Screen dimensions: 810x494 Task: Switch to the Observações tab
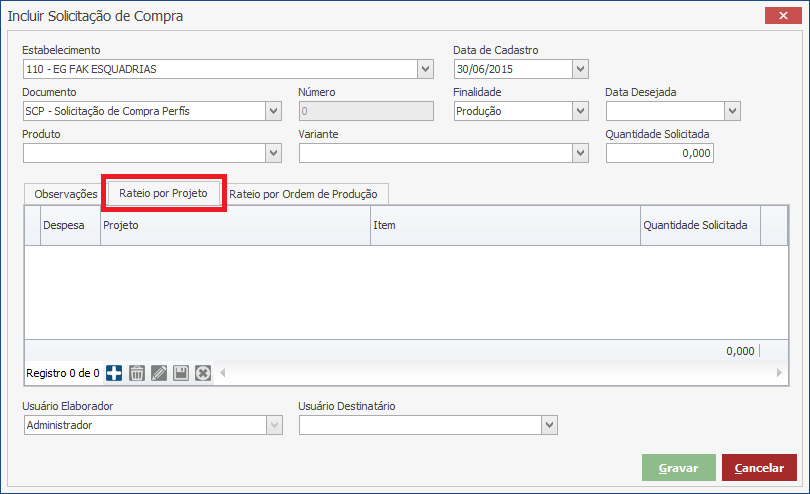[65, 194]
